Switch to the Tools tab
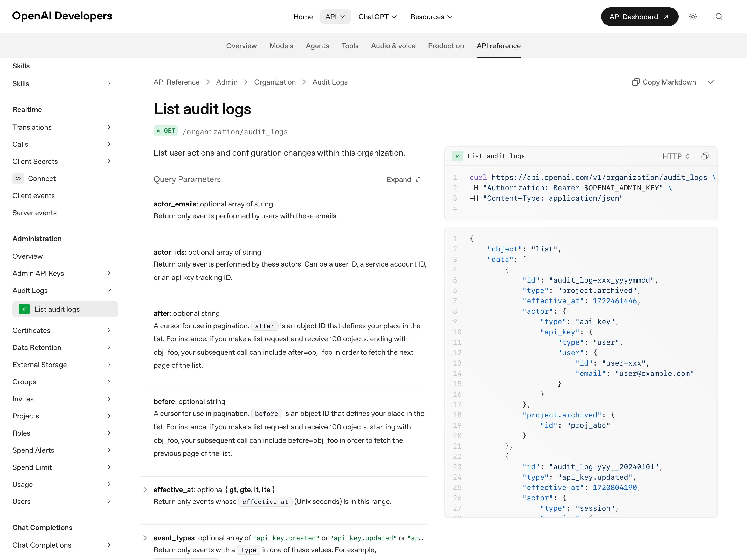The width and height of the screenshot is (747, 560). click(350, 46)
